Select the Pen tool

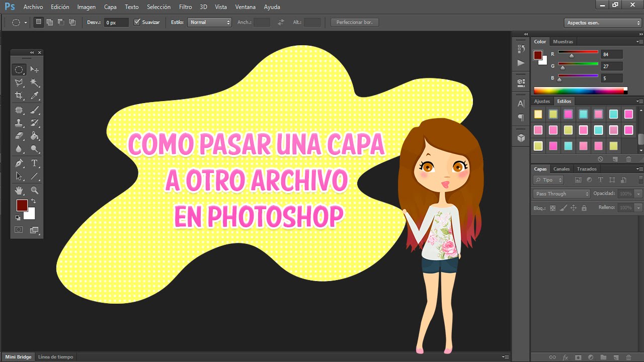[x=19, y=163]
